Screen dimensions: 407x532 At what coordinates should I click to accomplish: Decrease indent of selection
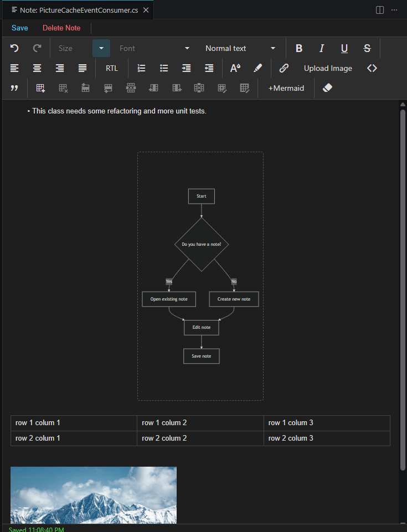pos(209,68)
